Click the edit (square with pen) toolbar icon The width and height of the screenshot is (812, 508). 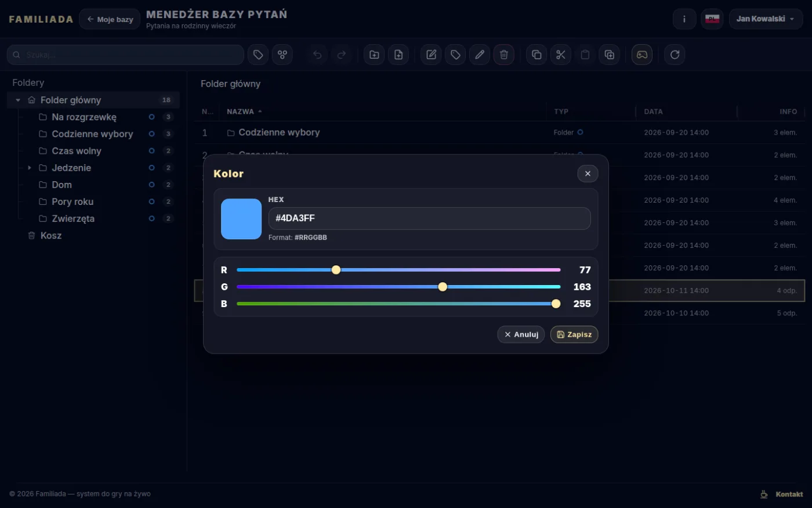point(431,55)
